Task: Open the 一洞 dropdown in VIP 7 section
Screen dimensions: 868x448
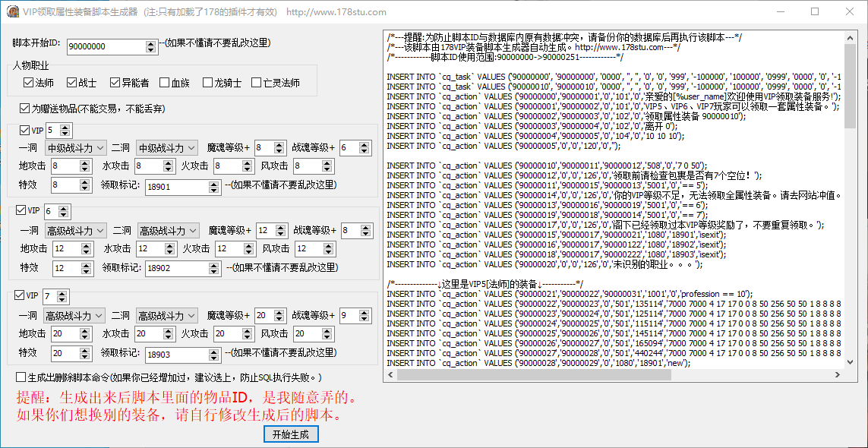Action: (x=74, y=316)
